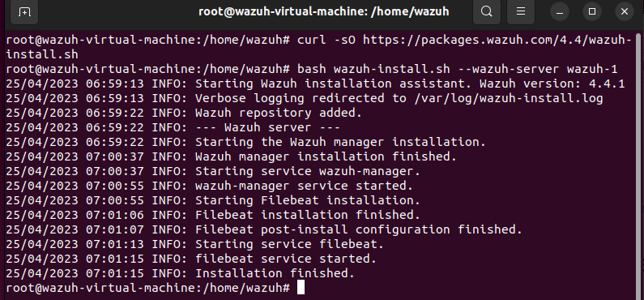Minimize the terminal window
The width and height of the screenshot is (644, 300).
point(560,12)
